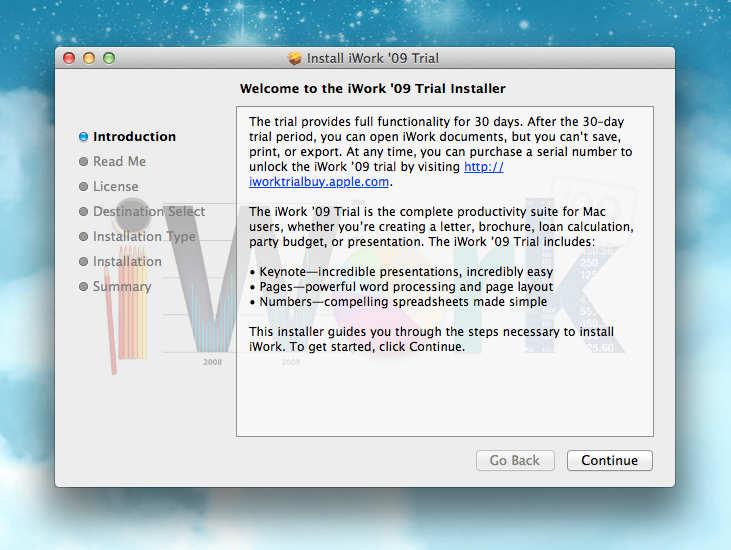The width and height of the screenshot is (731, 550).
Task: Open the iworktrialbuy.apple.com link
Action: [x=319, y=182]
